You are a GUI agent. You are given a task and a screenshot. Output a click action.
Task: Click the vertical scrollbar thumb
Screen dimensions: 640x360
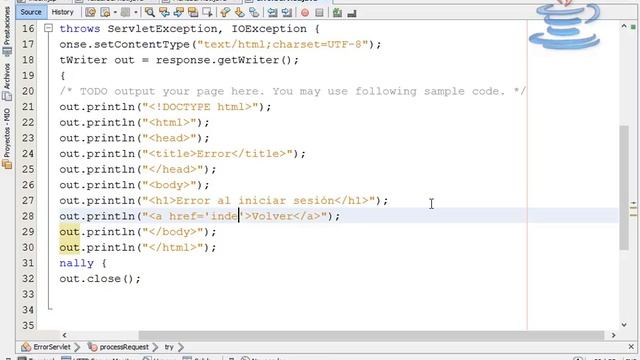(x=624, y=188)
